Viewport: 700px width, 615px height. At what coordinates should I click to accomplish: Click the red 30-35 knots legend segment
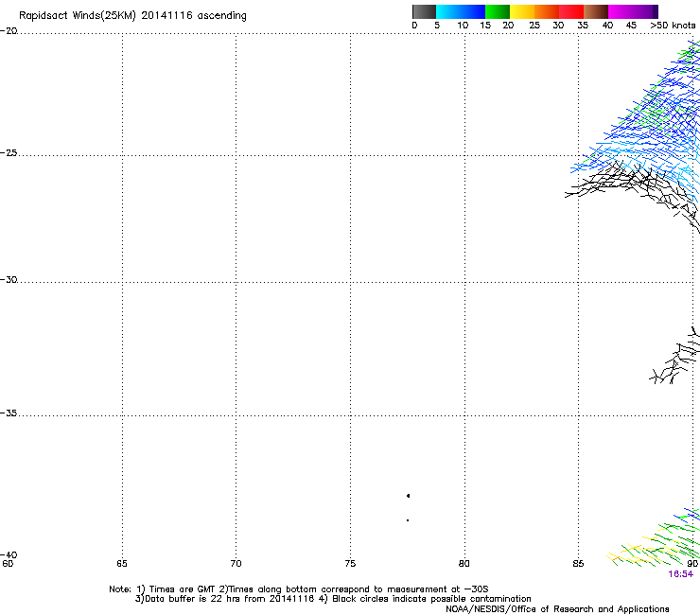[571, 11]
